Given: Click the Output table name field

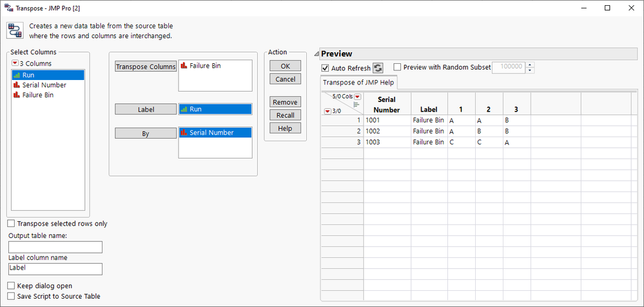Looking at the screenshot, I should click(x=55, y=247).
